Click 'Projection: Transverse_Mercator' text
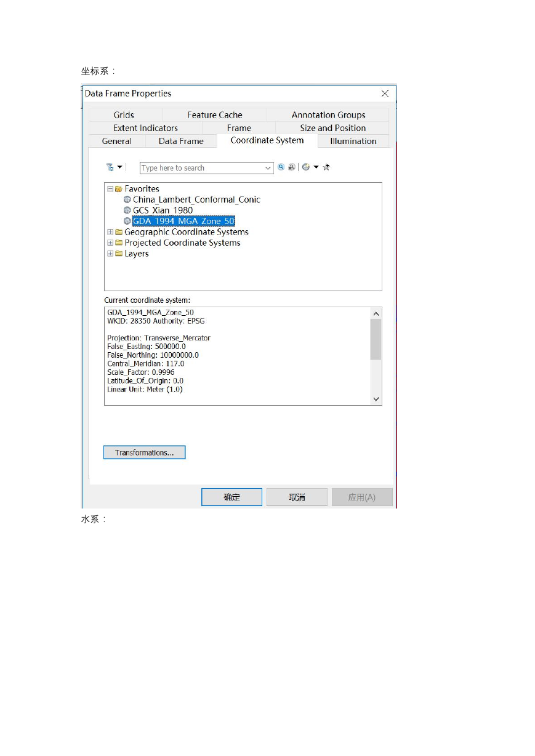This screenshot has width=535, height=756. point(159,338)
